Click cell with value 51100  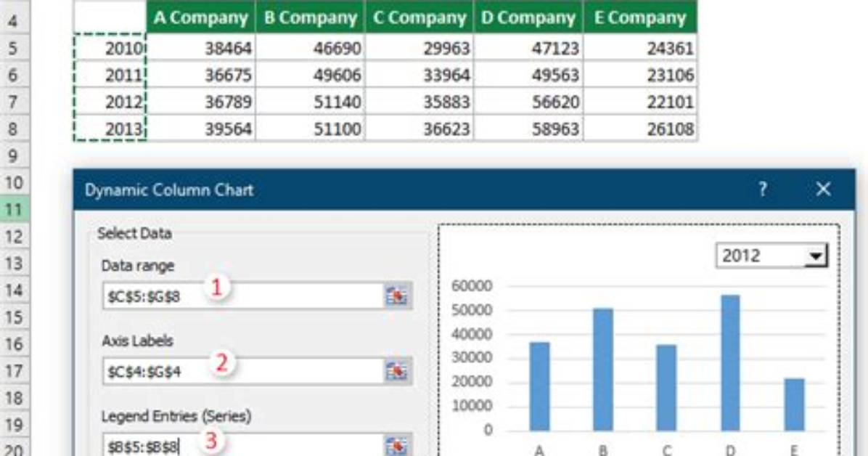[x=310, y=129]
